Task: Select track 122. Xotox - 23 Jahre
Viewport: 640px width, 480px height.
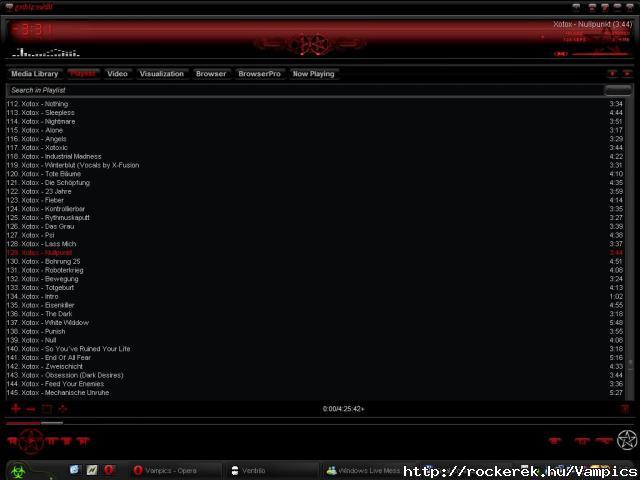Action: pos(314,191)
